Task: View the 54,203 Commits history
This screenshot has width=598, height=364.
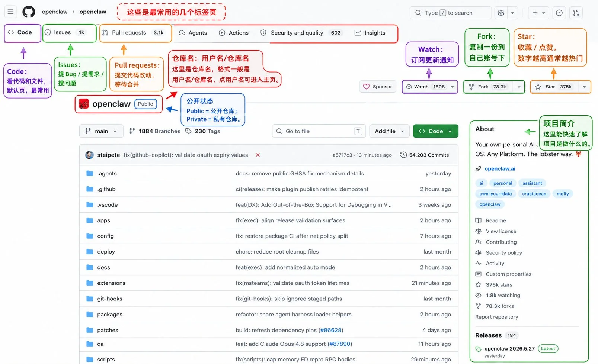Action: click(425, 155)
